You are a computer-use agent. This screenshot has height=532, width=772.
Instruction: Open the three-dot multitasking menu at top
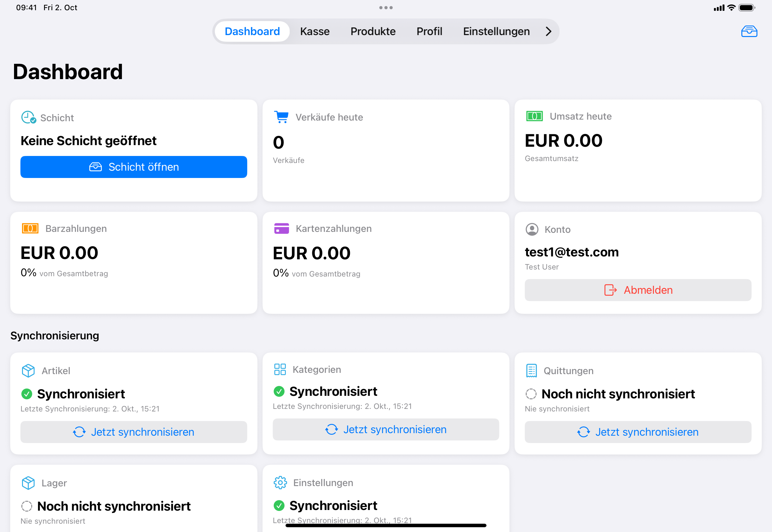point(386,8)
